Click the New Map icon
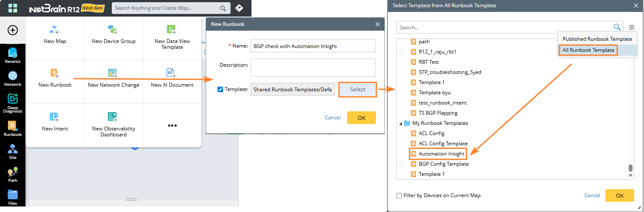This screenshot has height=212, width=644. [55, 30]
